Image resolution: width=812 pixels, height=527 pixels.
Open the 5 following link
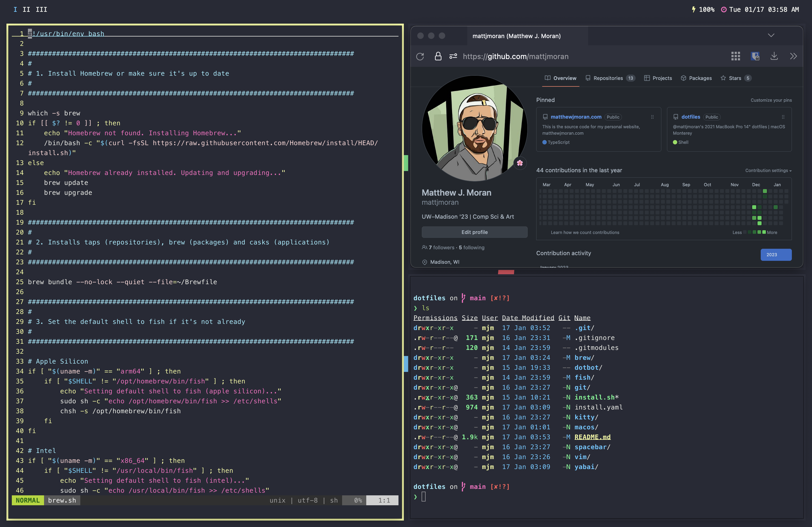click(x=472, y=247)
